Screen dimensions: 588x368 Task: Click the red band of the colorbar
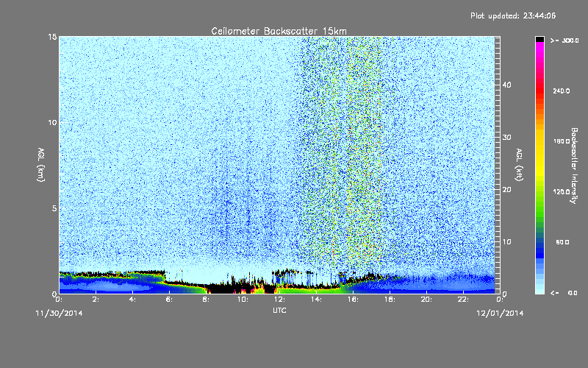pos(539,92)
